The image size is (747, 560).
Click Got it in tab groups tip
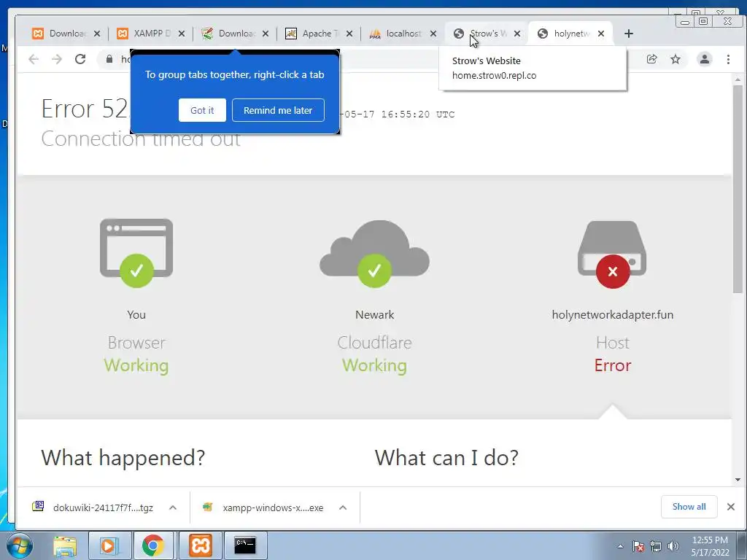click(x=202, y=111)
